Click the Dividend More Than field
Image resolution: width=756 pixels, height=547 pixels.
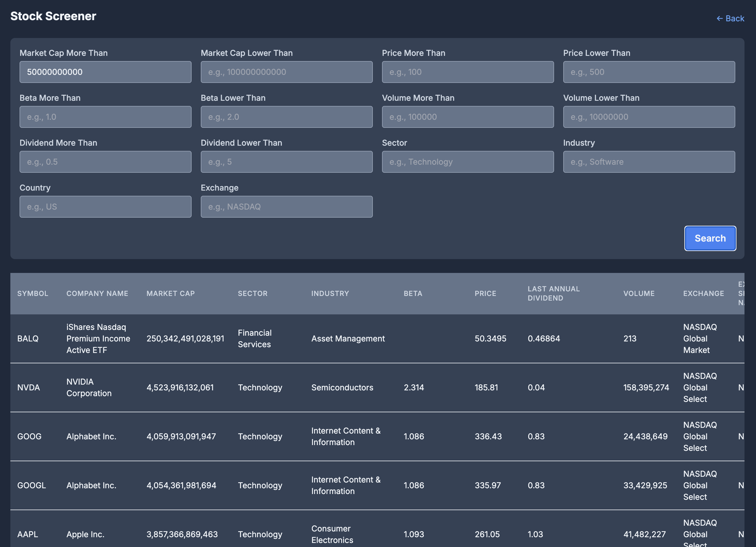(105, 162)
